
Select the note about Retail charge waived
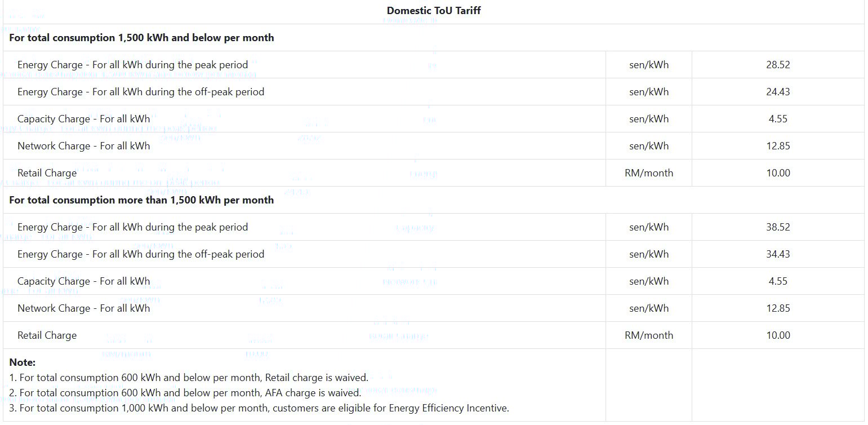pyautogui.click(x=189, y=378)
